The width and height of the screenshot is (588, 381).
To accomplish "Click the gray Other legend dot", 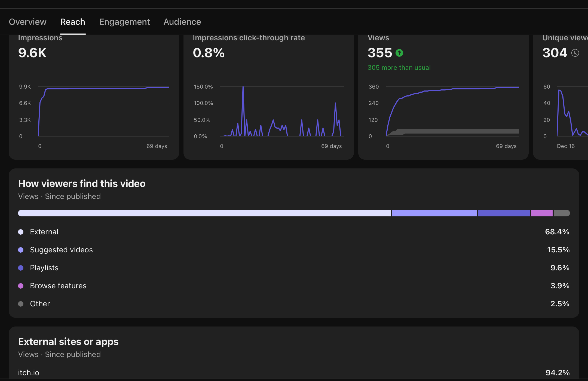I will pos(21,304).
